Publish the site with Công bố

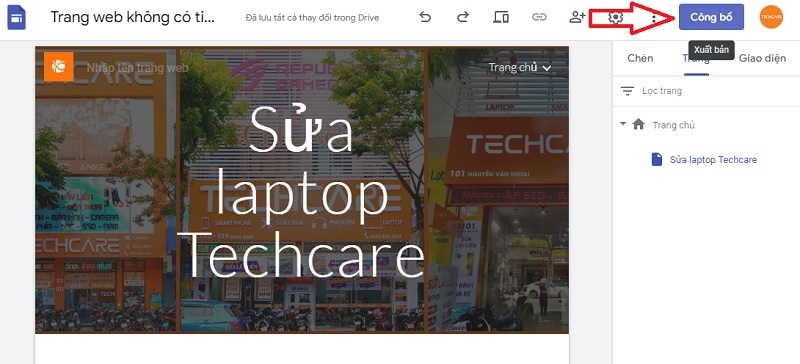pyautogui.click(x=711, y=17)
